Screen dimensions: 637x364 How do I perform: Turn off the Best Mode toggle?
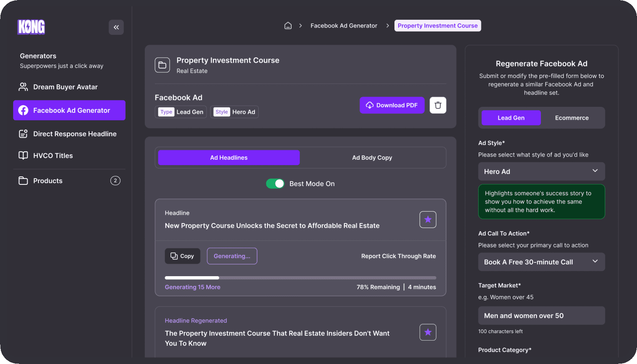click(x=275, y=184)
